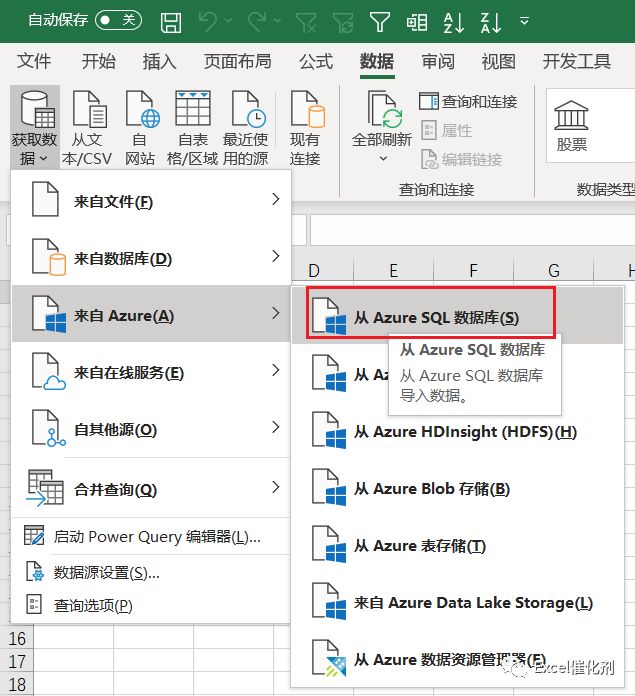Select 从 Azure HDInsight (HDFS)(H)
635x696 pixels.
coord(457,431)
